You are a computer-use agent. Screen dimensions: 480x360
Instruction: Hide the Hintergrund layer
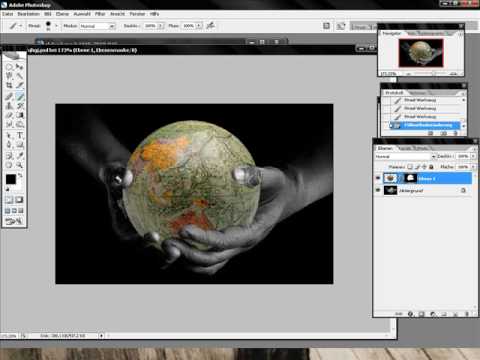pos(378,190)
